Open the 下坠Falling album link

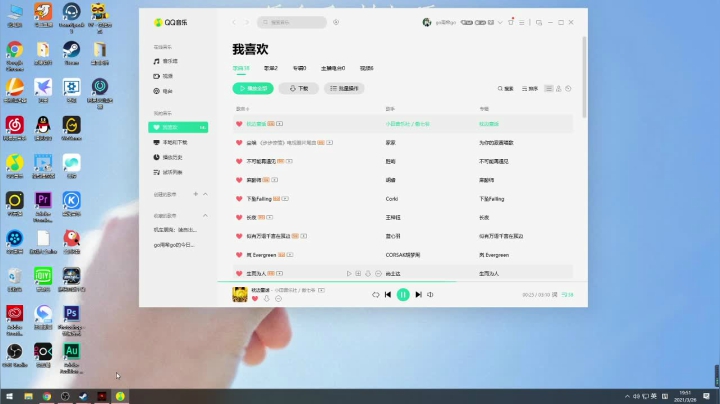tap(492, 199)
